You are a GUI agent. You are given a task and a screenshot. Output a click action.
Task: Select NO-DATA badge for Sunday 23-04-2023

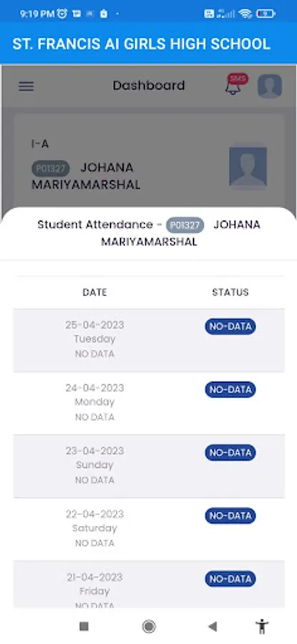tap(230, 453)
